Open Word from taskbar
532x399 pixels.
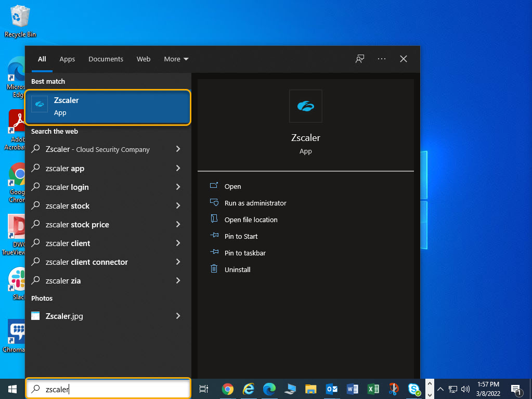pyautogui.click(x=352, y=389)
